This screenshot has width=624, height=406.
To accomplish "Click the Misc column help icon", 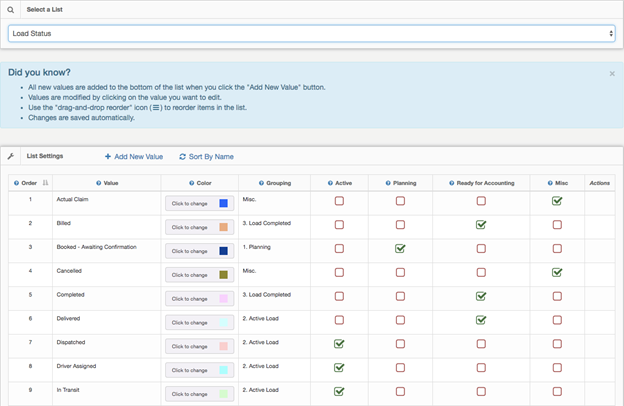I will pos(550,183).
